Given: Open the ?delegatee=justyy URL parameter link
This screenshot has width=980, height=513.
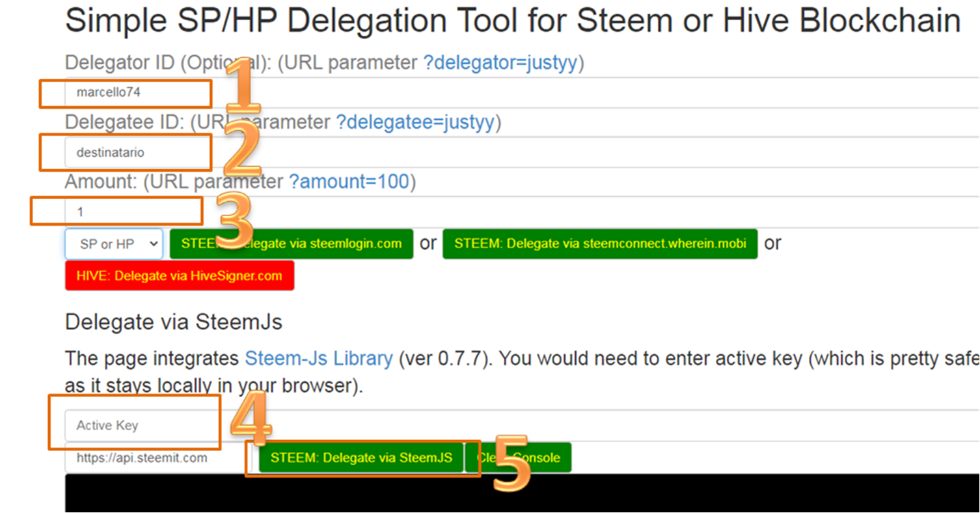Looking at the screenshot, I should tap(415, 122).
